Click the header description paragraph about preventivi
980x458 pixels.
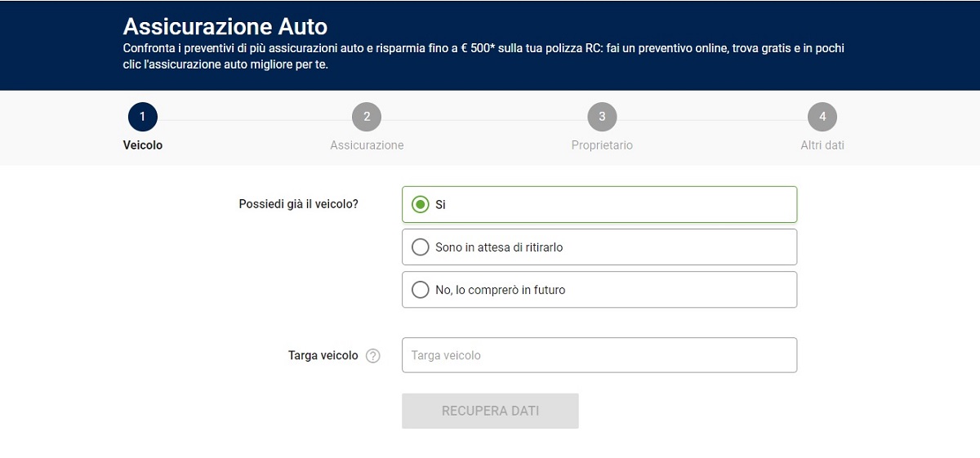(483, 56)
